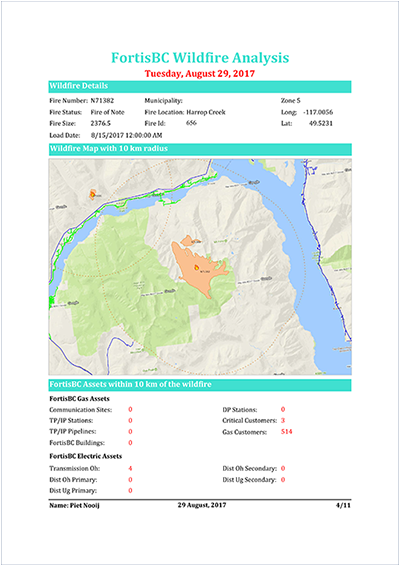Screen dimensions: 400x566
Task: Select load date '8/15/2017 12:00:00 AM'
Action: pos(126,135)
